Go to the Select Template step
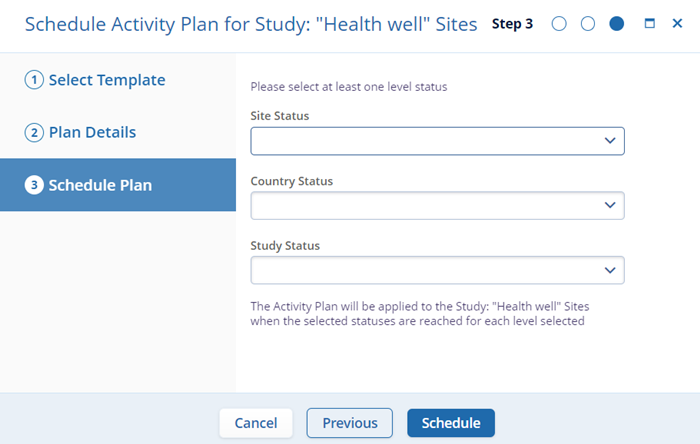 click(x=107, y=80)
